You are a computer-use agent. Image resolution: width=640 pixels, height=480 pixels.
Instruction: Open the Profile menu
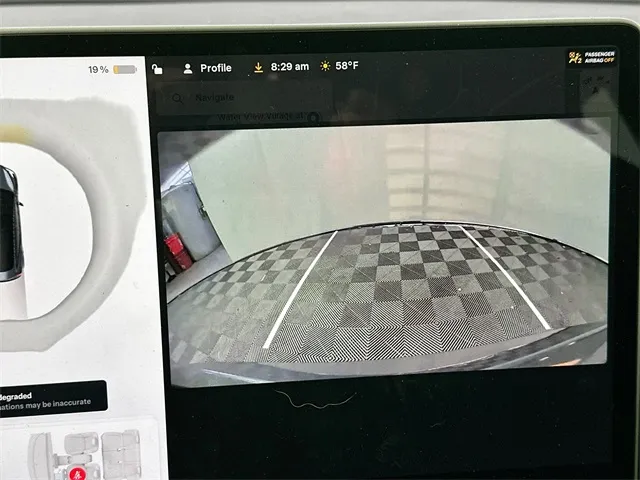pos(207,68)
